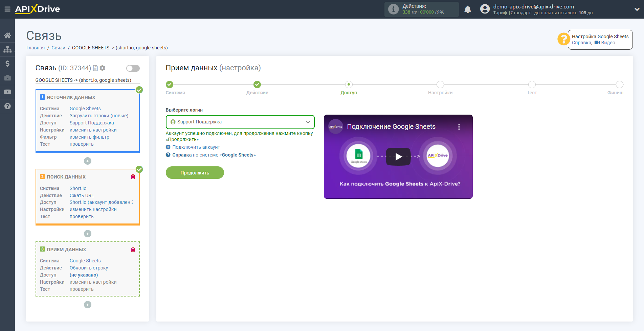
Task: Open the connection settings gear icon
Action: [x=103, y=68]
